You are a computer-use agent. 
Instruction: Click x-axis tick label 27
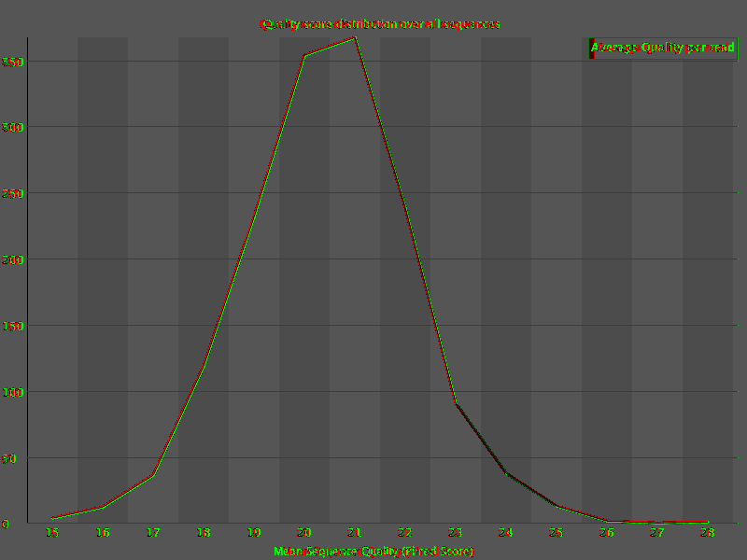click(657, 532)
